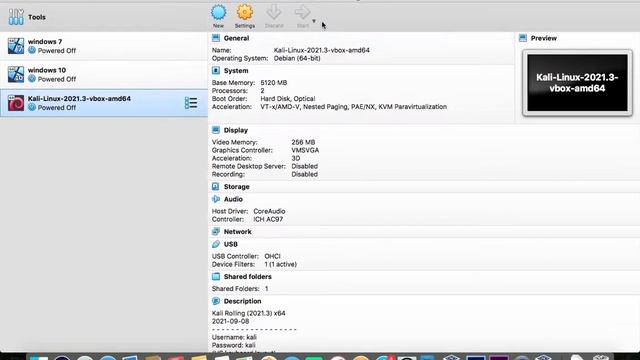Click the USB section plug icon
The image size is (640, 360).
pos(216,244)
